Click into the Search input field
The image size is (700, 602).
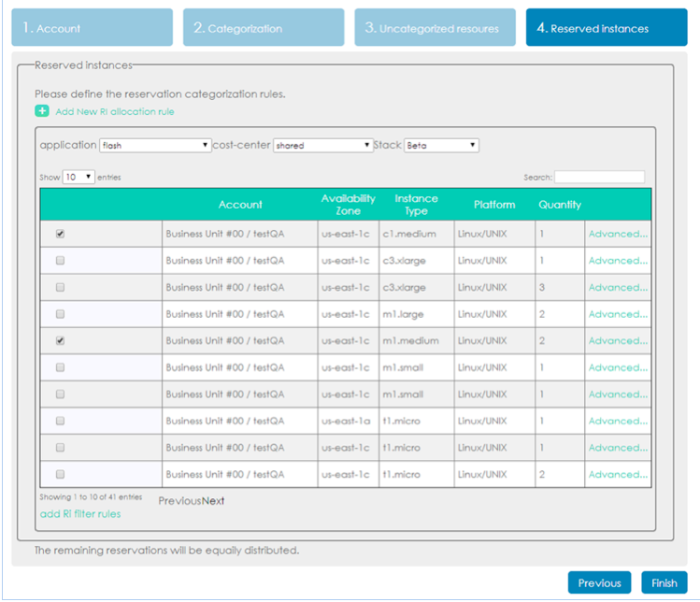click(599, 177)
